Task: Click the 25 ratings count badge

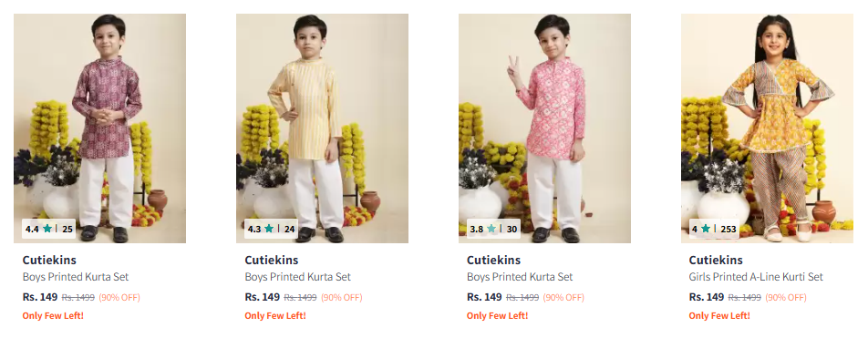Action: tap(67, 229)
